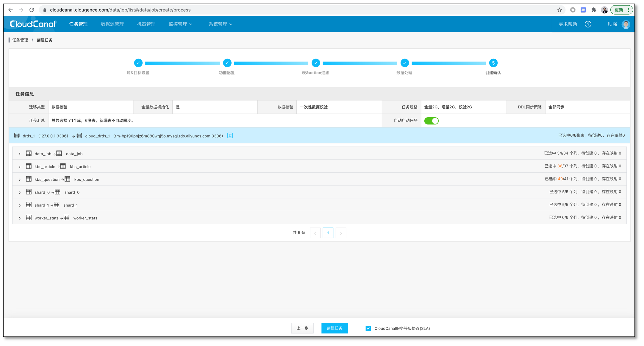Go to 任务管理 nav tab
Viewport: 644px width, 346px height.
[x=78, y=24]
